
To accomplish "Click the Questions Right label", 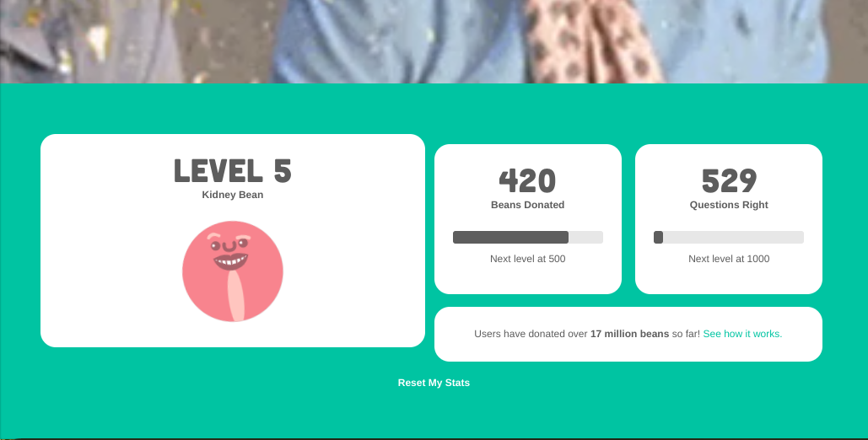I will click(729, 205).
